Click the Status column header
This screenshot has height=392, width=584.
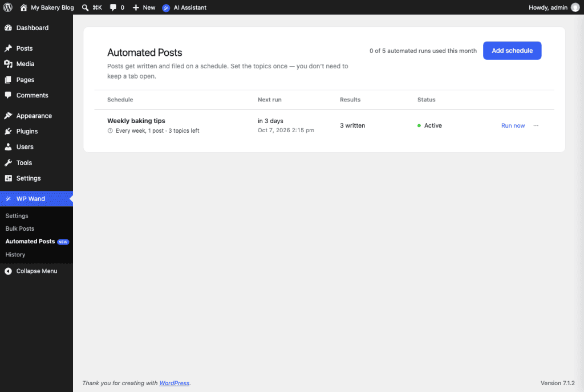click(x=427, y=100)
